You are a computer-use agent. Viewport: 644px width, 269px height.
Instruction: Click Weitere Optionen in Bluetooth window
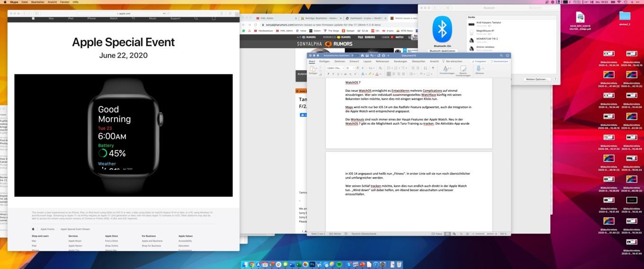coord(537,79)
